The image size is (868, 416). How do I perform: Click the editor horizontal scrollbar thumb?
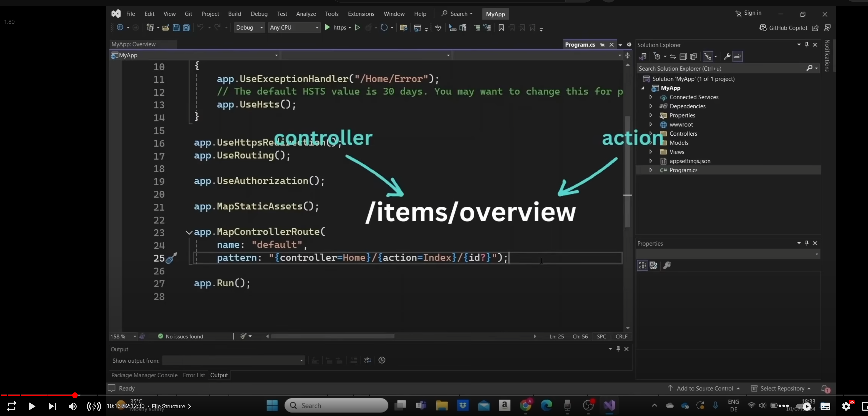pyautogui.click(x=333, y=337)
